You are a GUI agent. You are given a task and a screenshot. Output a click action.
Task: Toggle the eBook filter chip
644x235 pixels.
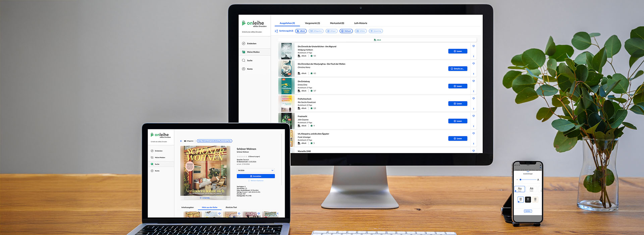click(x=301, y=31)
